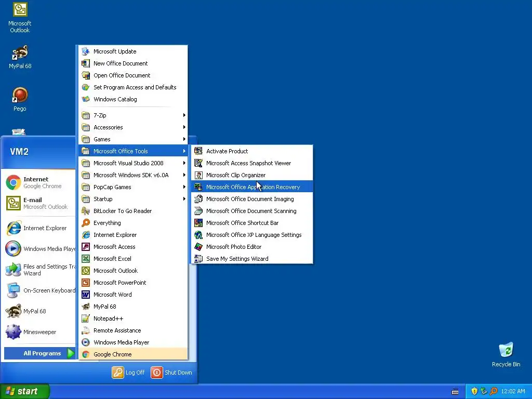Launch New Office Document shortcut
The width and height of the screenshot is (532, 399).
[133, 63]
